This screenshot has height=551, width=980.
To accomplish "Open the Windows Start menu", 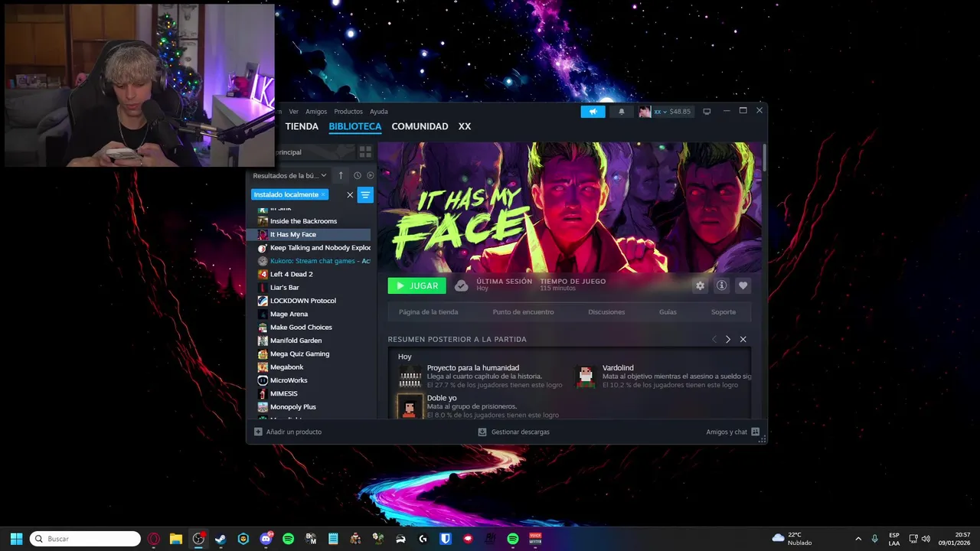I will (16, 539).
